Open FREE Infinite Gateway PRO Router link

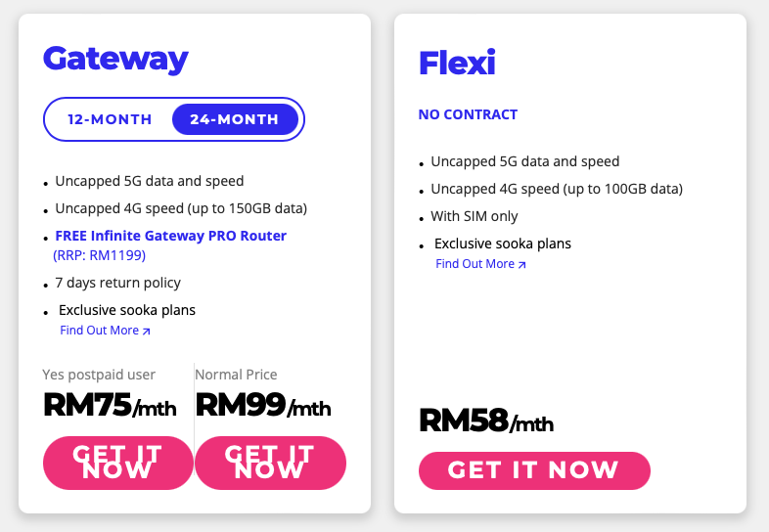[170, 236]
